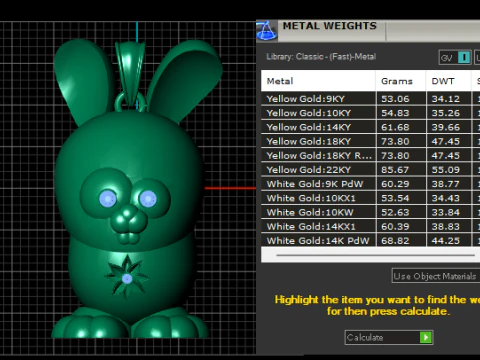Select the White Gold:10KW row
Image resolution: width=480 pixels, height=360 pixels.
370,212
